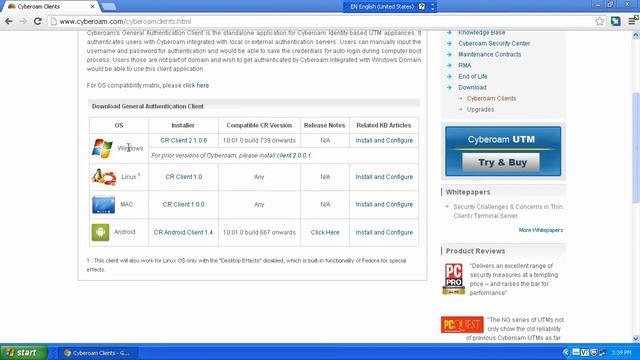This screenshot has width=640, height=360.
Task: Reload the Cyberoam page
Action: (x=38, y=21)
